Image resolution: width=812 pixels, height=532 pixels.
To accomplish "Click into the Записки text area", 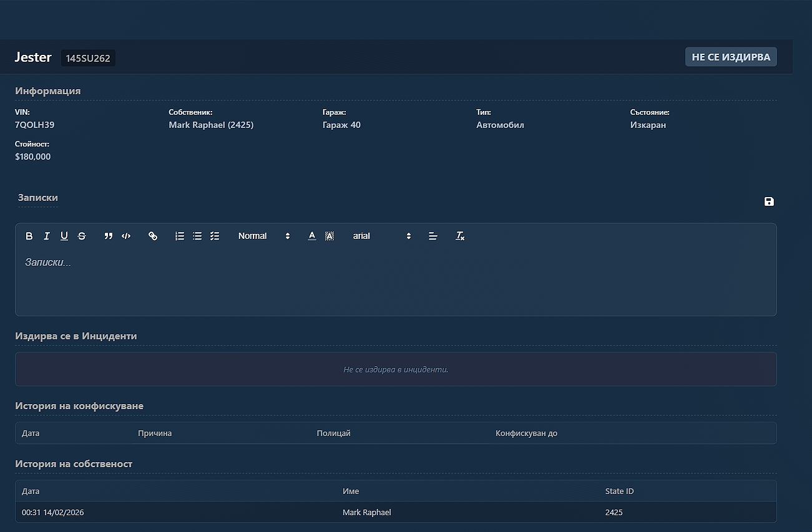I will click(396, 281).
